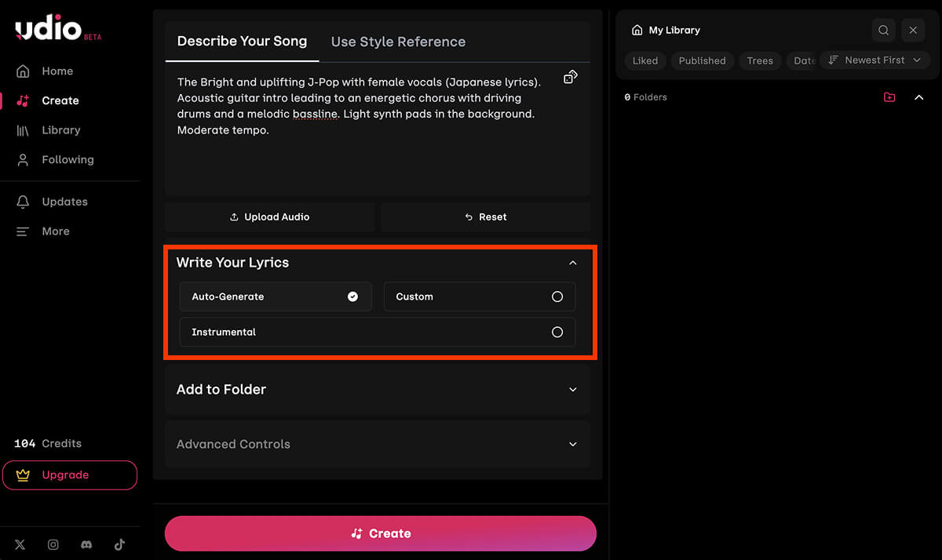The image size is (942, 560).
Task: Open the TikTok icon in footer
Action: 119,544
